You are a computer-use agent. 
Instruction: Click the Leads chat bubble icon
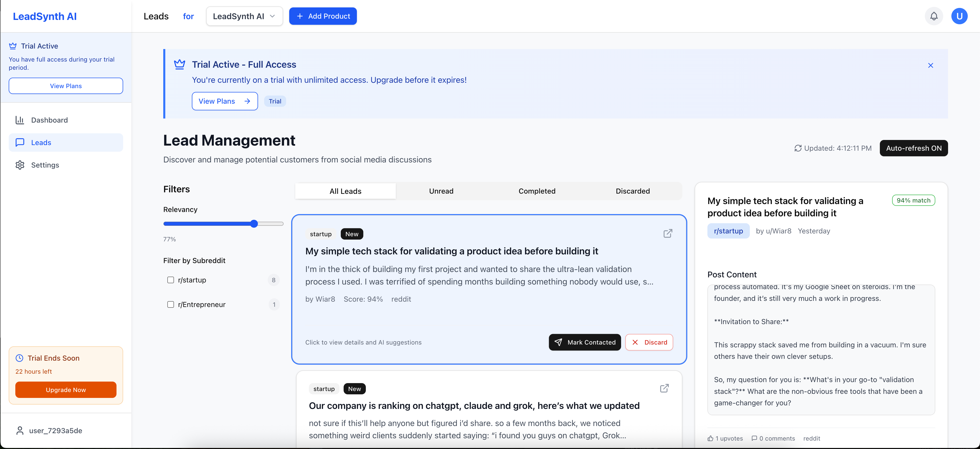[20, 143]
